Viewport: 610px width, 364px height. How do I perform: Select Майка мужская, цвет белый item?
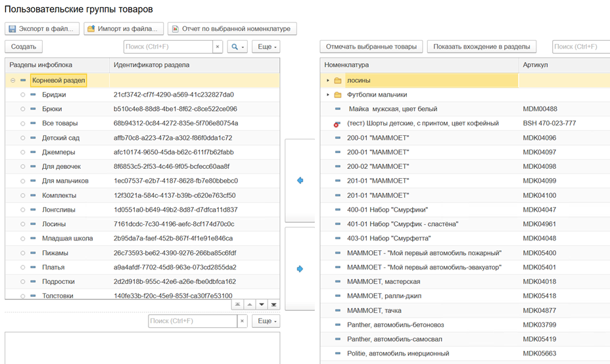(393, 109)
